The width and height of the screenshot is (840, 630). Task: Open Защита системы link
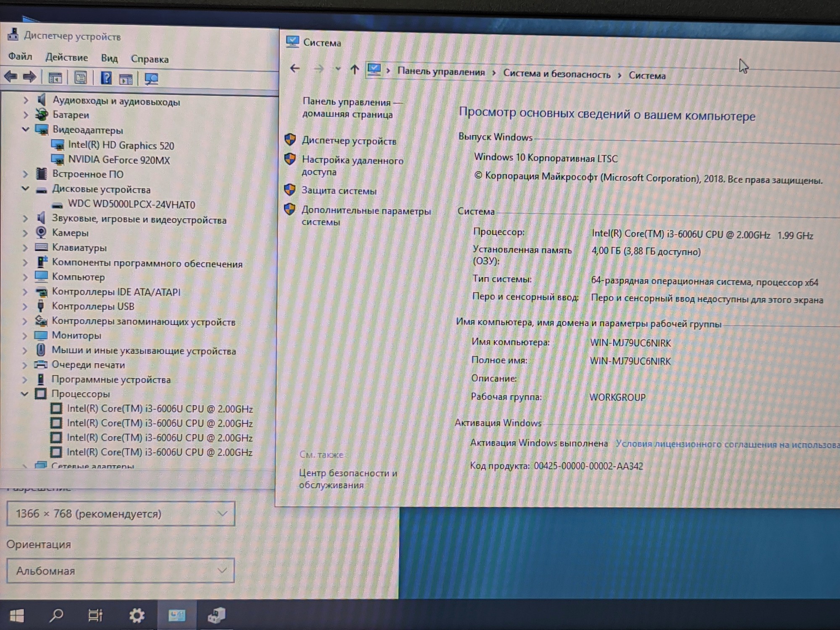(339, 191)
